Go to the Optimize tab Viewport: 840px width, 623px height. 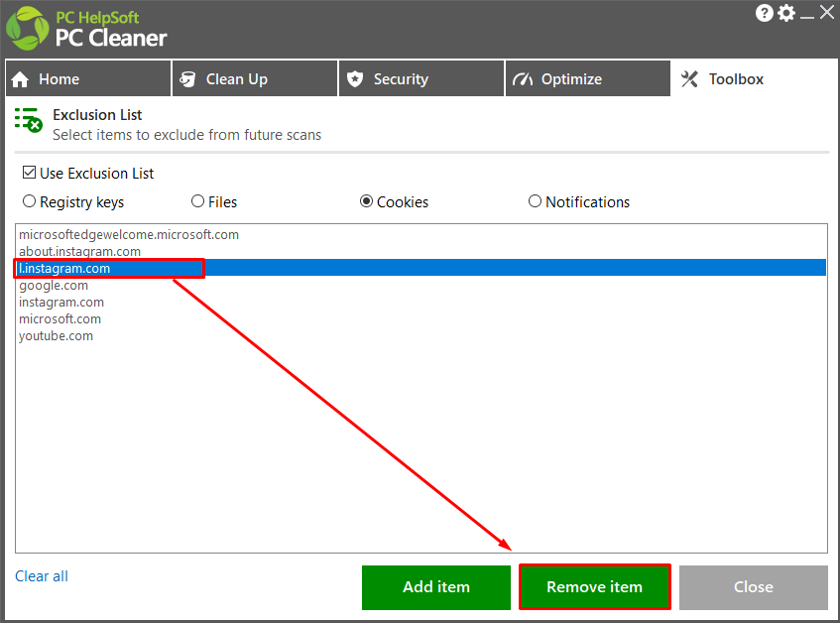click(588, 78)
